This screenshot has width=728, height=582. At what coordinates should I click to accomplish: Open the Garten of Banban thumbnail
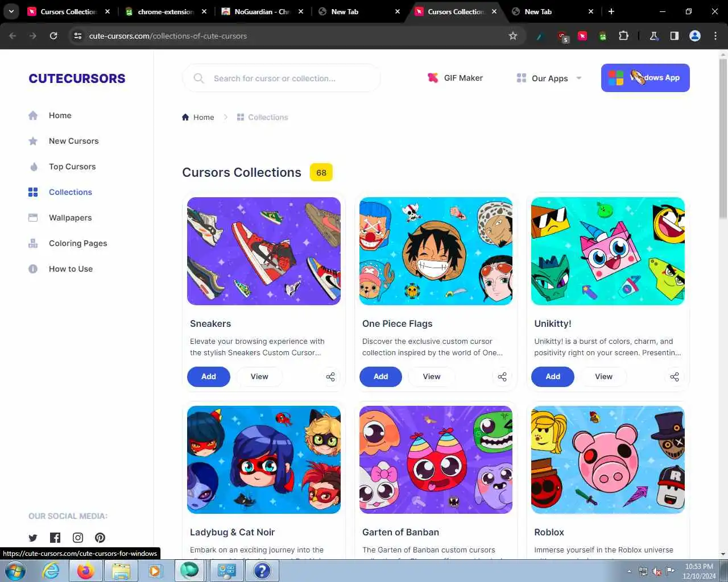pos(436,460)
